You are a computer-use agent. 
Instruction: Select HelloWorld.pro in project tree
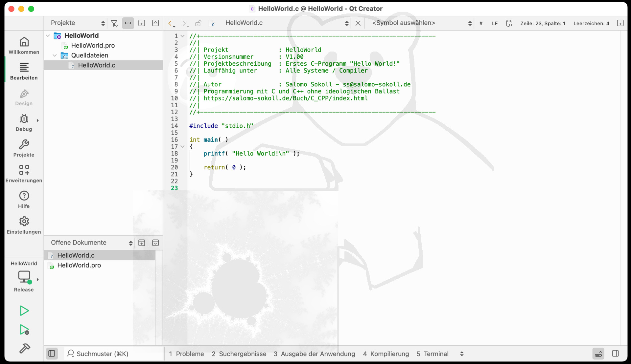coord(93,46)
